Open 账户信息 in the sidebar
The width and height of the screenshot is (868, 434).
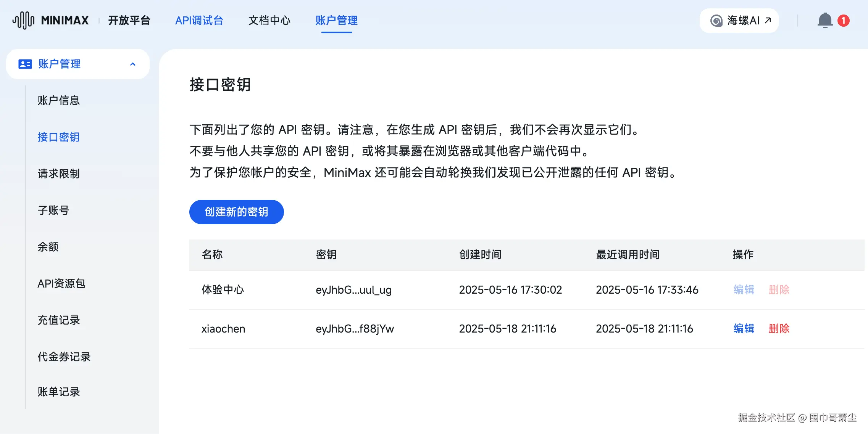58,100
